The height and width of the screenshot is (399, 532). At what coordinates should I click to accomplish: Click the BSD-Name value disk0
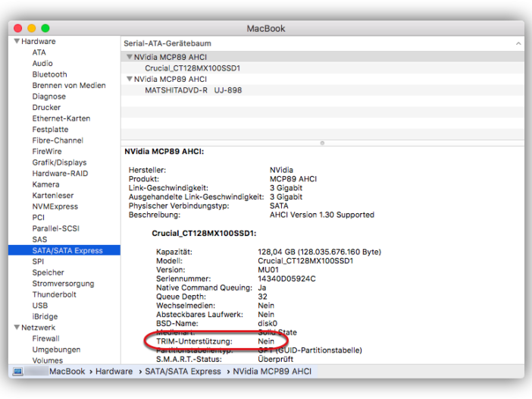pos(268,323)
